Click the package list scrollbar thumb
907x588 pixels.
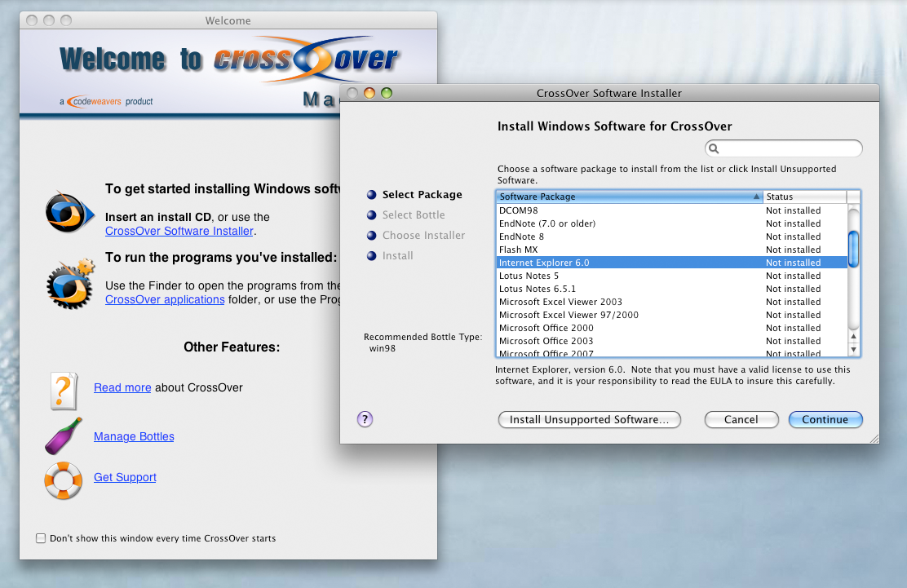pyautogui.click(x=853, y=249)
